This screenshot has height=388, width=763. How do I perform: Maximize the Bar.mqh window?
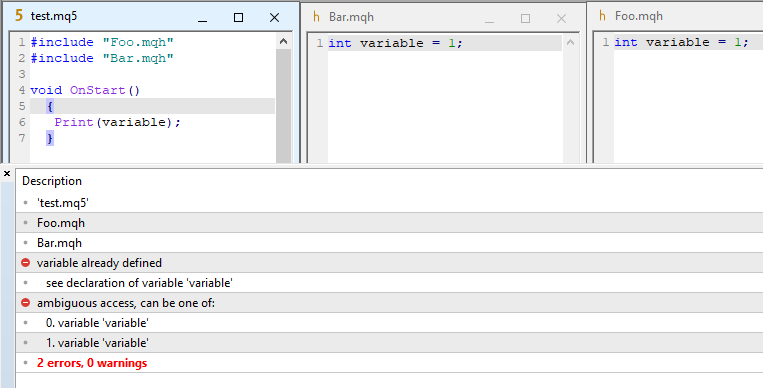pos(526,18)
